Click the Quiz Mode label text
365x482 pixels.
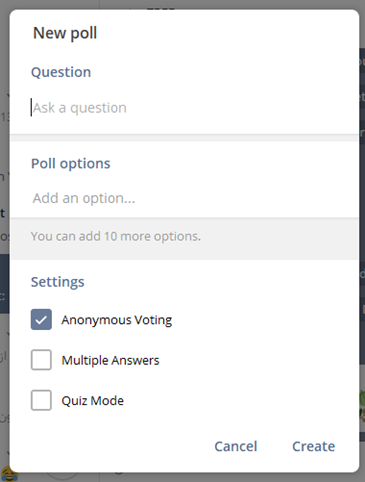[x=93, y=401]
